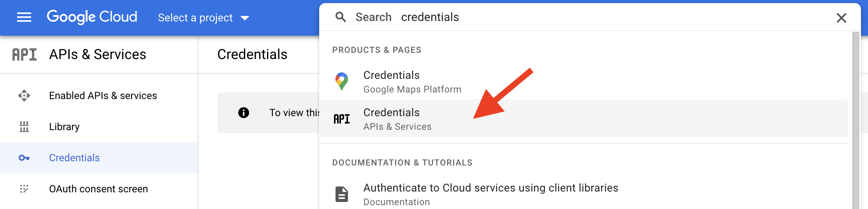Click the Google Cloud logo
Viewport: 868px width, 209px height.
(92, 17)
